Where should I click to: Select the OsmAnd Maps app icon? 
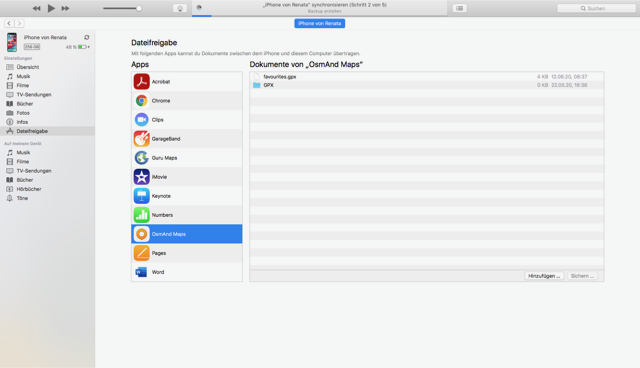142,234
